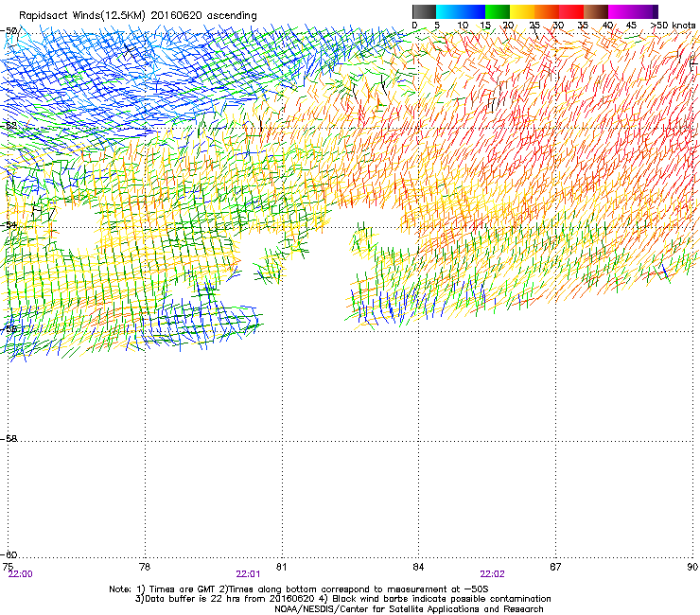Screen dimensions: 700x615
Task: Click the brown 35-40 knots legend swatch
Action: [x=596, y=11]
